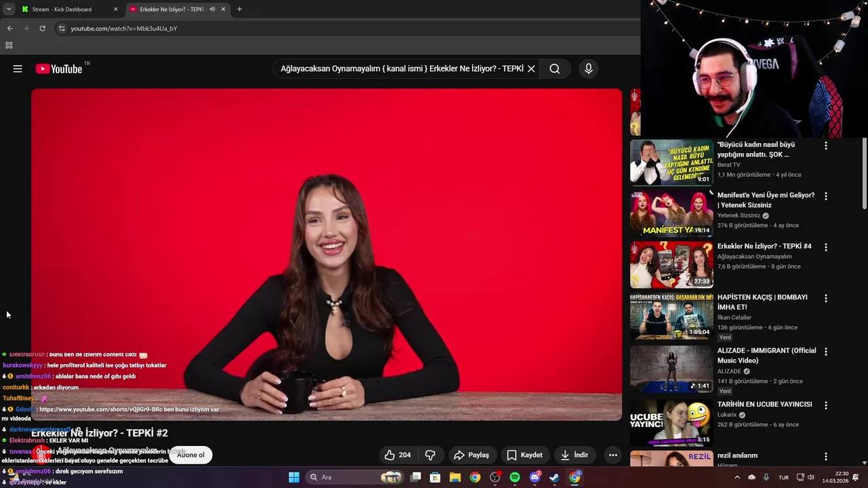Open ALIZADE music video thumbnail
The image size is (868, 488).
click(671, 369)
